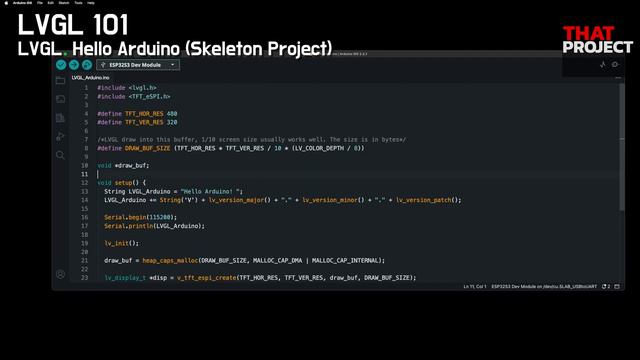Open the Search magnifier in the sidebar
Screen dimensions: 640x360
click(60, 155)
